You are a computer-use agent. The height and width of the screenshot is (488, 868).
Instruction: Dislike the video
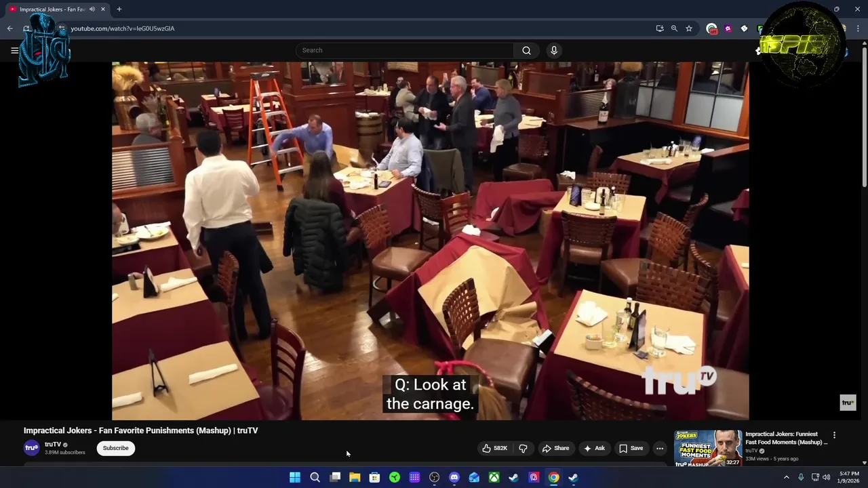523,448
